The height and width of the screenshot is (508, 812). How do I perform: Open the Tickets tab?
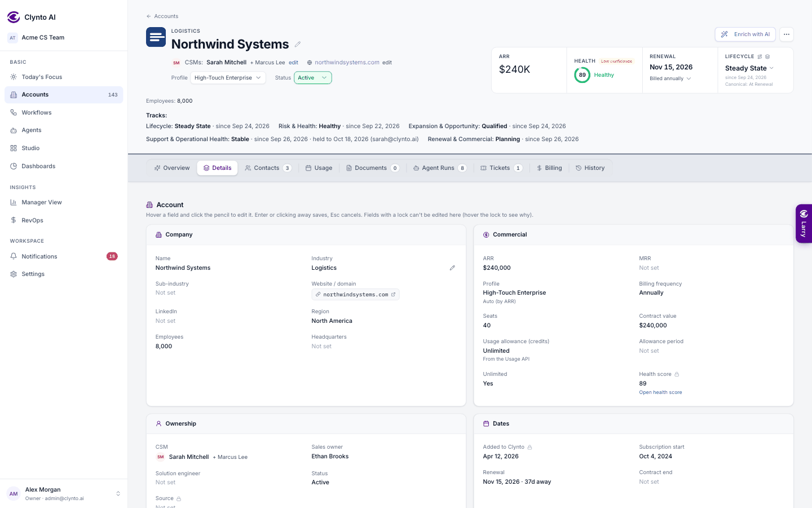501,168
